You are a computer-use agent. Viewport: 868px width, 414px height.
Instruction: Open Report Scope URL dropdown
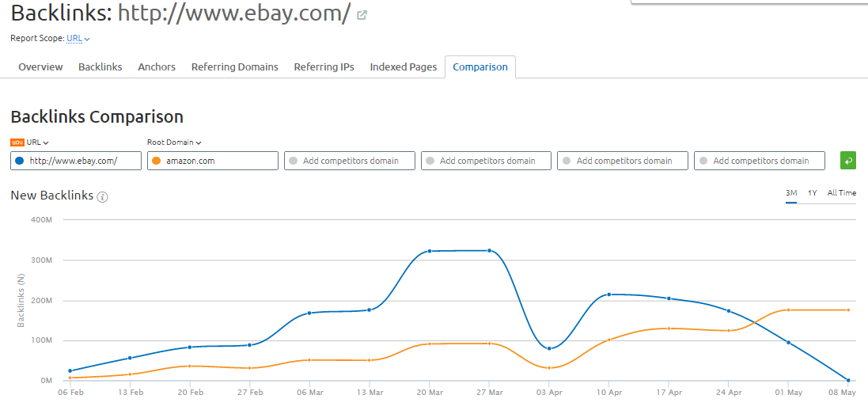(x=78, y=38)
